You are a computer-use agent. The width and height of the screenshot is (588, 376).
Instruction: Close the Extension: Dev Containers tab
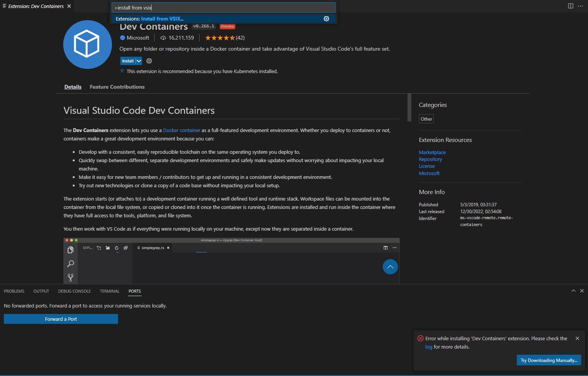point(69,6)
